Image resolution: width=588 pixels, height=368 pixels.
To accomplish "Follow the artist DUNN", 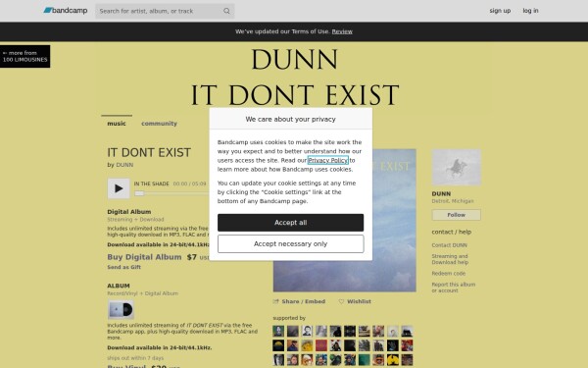I will coord(456,215).
